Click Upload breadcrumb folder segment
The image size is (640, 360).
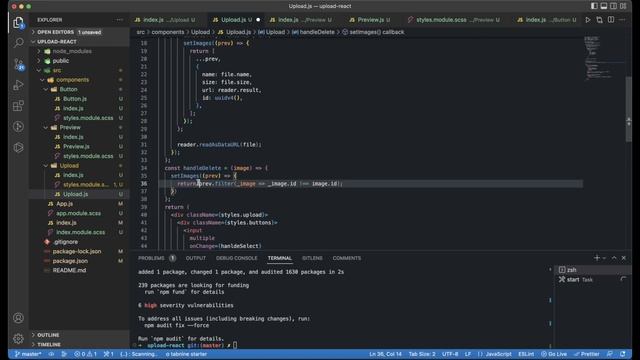[200, 32]
